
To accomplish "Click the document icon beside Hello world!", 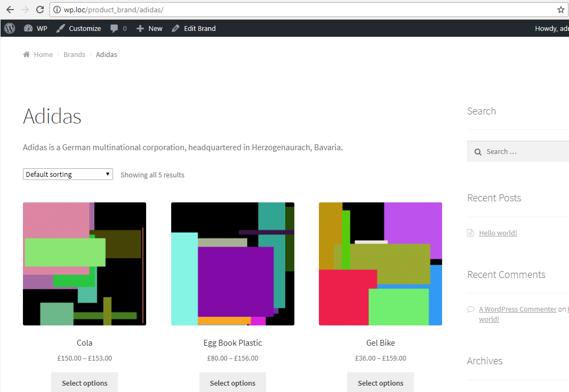I will pyautogui.click(x=470, y=233).
